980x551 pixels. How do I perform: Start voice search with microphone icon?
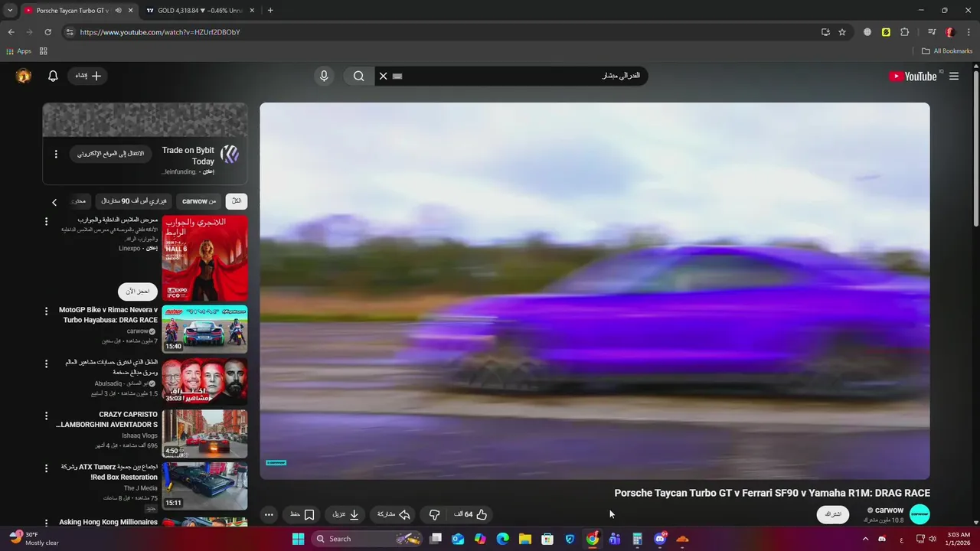[x=324, y=76]
